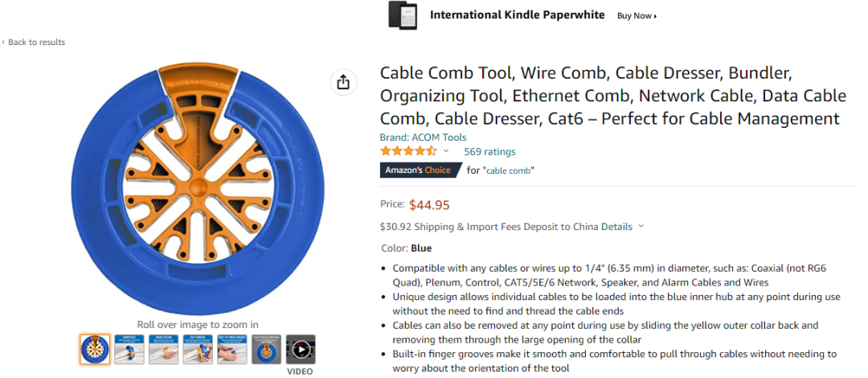
Task: Expand the star rating dropdown arrow
Action: [446, 151]
